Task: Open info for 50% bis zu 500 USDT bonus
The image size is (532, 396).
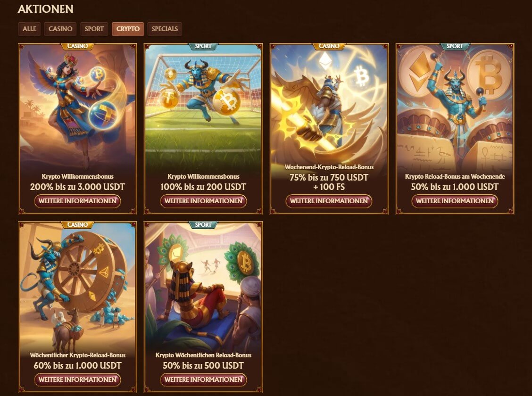Action: coord(203,379)
